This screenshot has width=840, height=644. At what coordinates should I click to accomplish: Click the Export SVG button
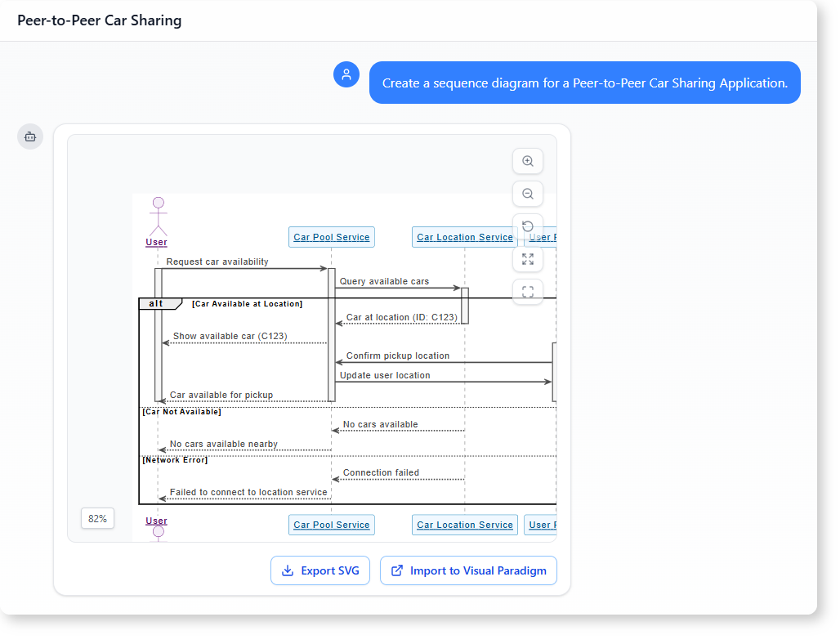(320, 570)
